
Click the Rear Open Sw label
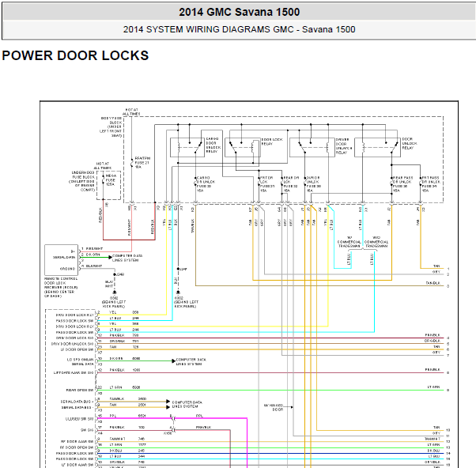click(80, 390)
